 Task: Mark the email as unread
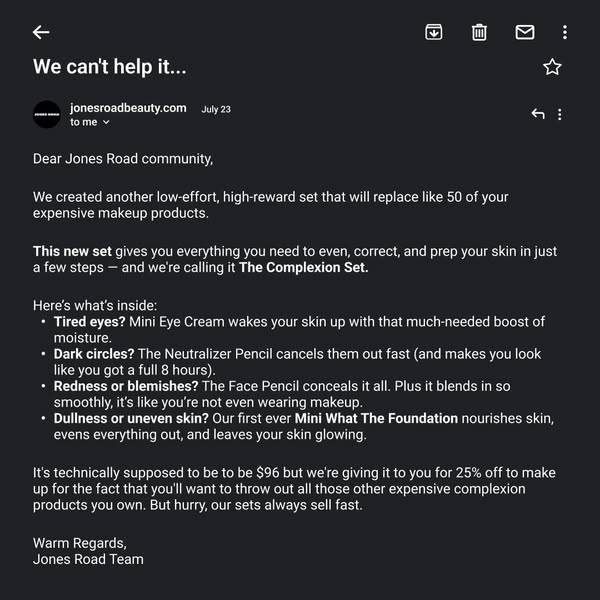[x=525, y=32]
